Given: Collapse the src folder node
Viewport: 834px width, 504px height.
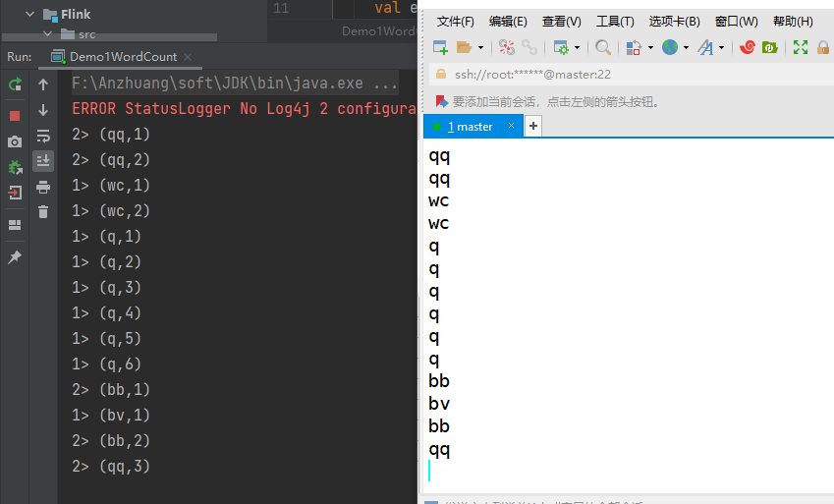Looking at the screenshot, I should pyautogui.click(x=48, y=33).
